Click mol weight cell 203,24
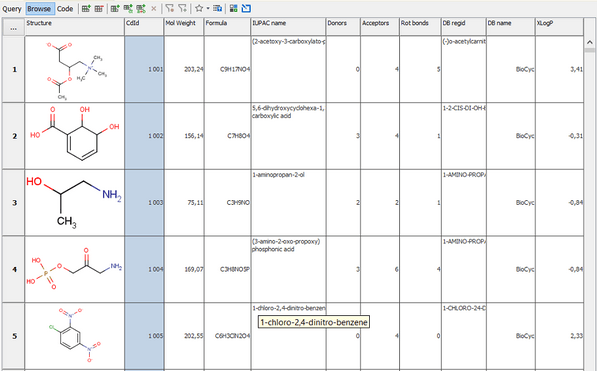597x371 pixels. tap(184, 69)
